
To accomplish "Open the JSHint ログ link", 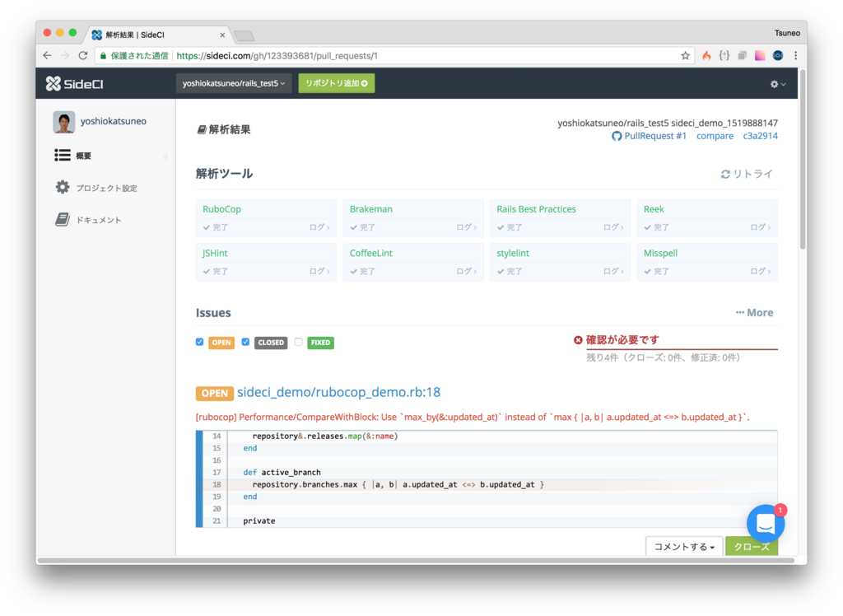I will pyautogui.click(x=319, y=272).
